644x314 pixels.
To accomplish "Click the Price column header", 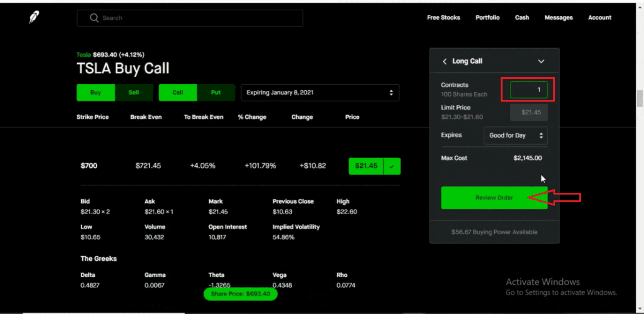I will point(352,117).
